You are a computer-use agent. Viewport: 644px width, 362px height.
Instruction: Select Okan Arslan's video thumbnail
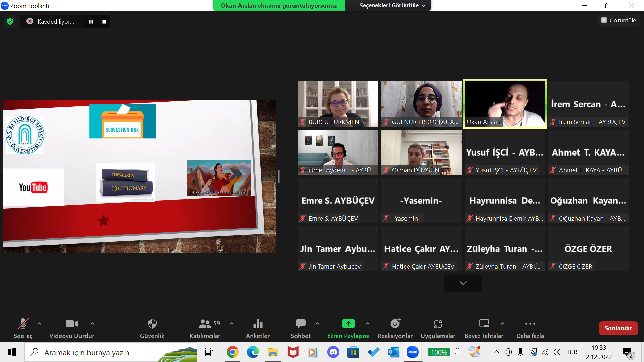[504, 104]
